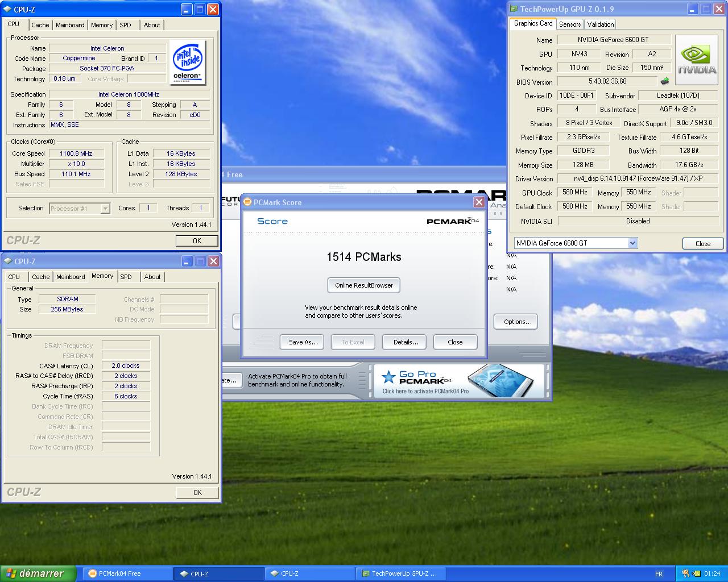Click the Bus Interface value AGP 4x @ 2x
Viewport: 728px width, 582px height.
click(x=678, y=109)
